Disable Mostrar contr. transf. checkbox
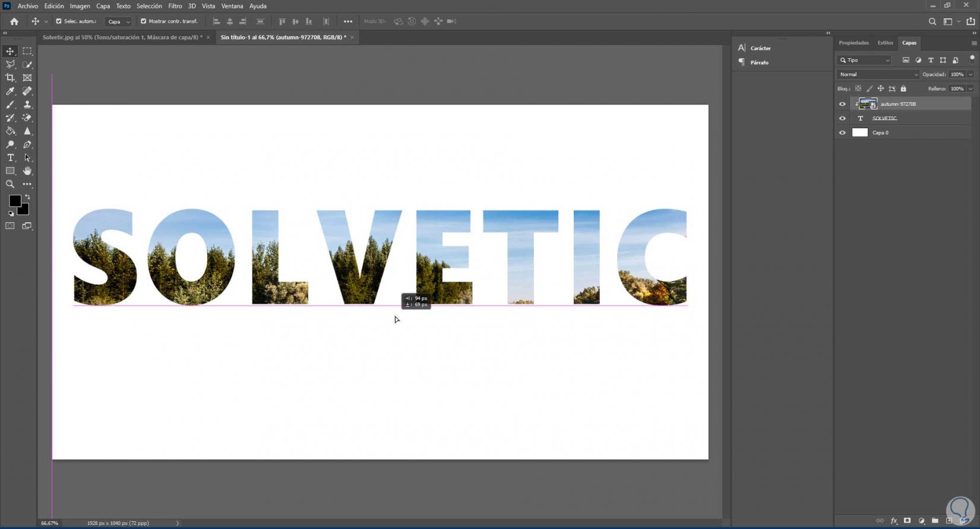The width and height of the screenshot is (980, 529). coord(143,21)
